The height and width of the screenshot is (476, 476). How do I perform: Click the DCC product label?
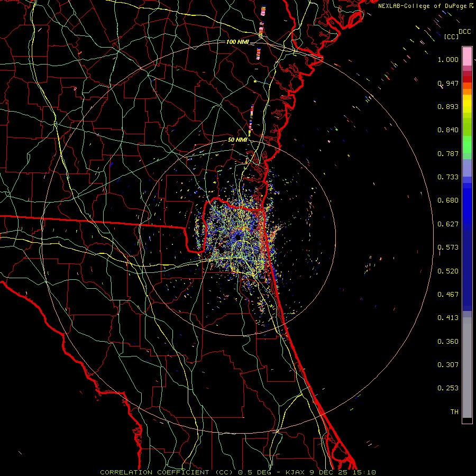464,32
